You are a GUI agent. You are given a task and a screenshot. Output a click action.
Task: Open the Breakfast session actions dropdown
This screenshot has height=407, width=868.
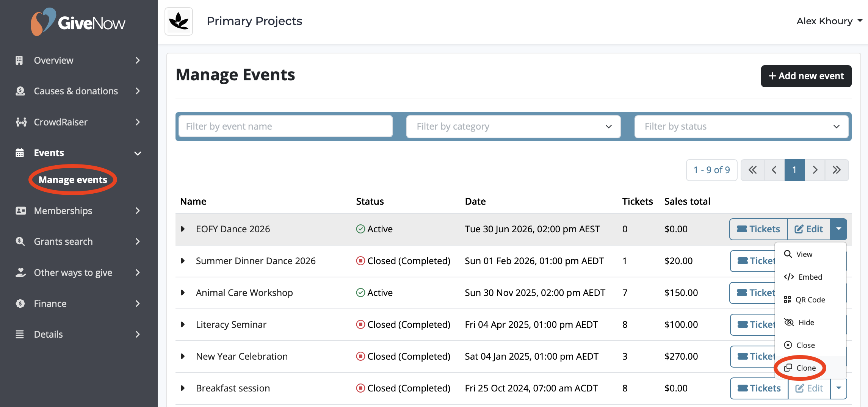[x=839, y=388]
